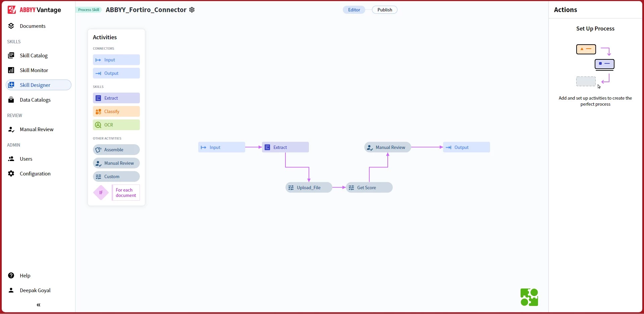Select the Manual Review node on the canvas
644x314 pixels.
point(388,148)
